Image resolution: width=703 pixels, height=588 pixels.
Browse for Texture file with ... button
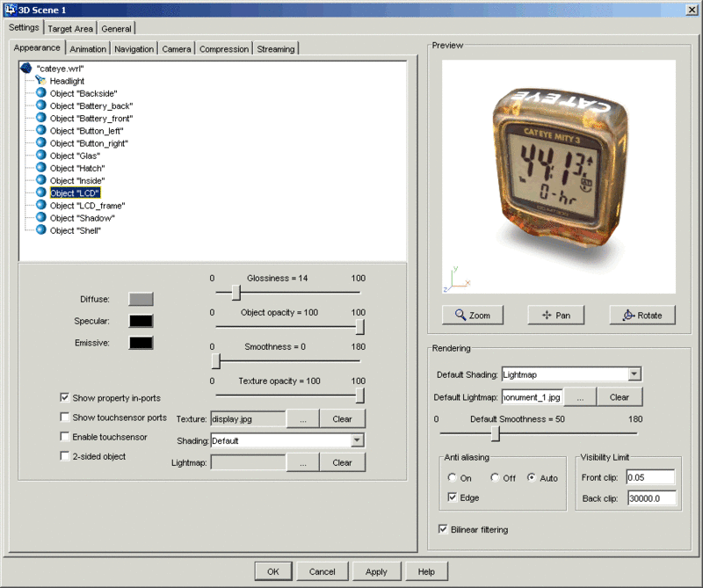click(303, 419)
